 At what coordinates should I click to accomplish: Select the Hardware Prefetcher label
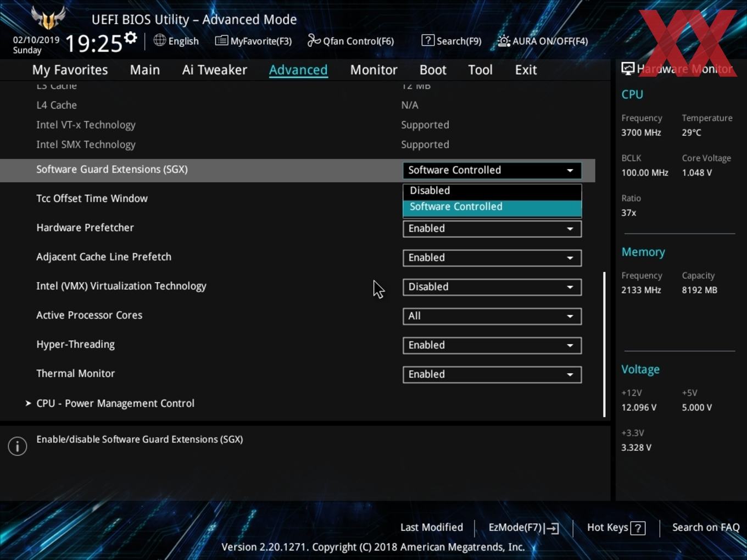(x=85, y=227)
